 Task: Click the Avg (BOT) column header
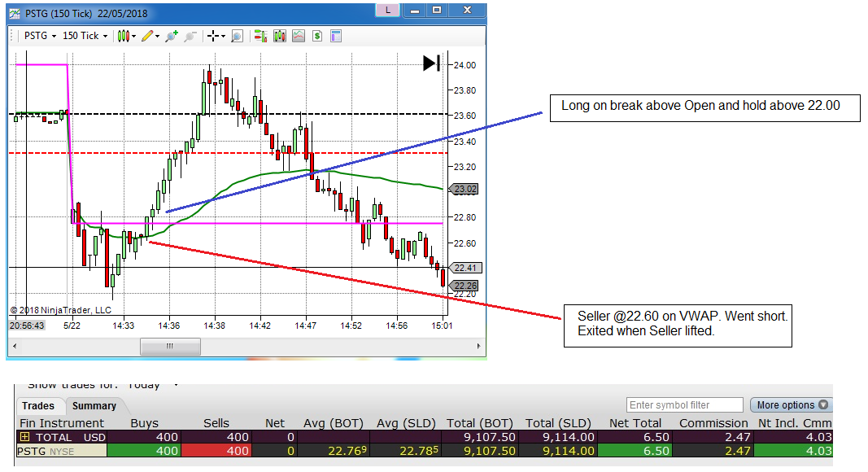(x=334, y=423)
